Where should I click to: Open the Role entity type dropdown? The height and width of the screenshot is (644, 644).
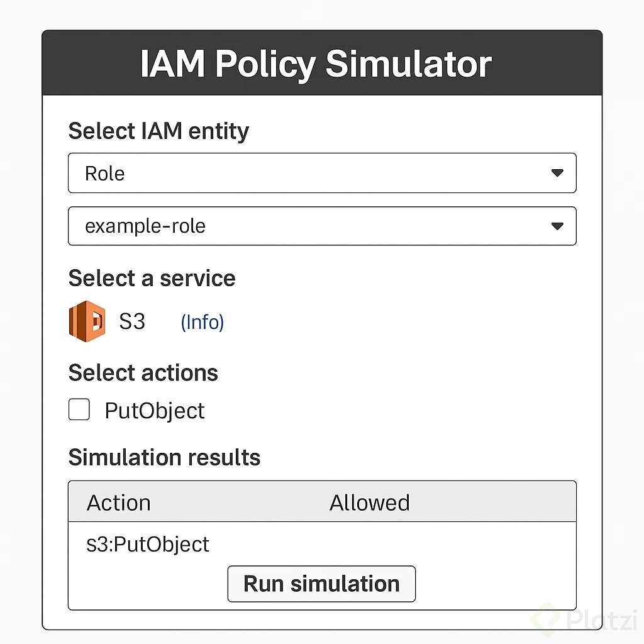tap(322, 173)
